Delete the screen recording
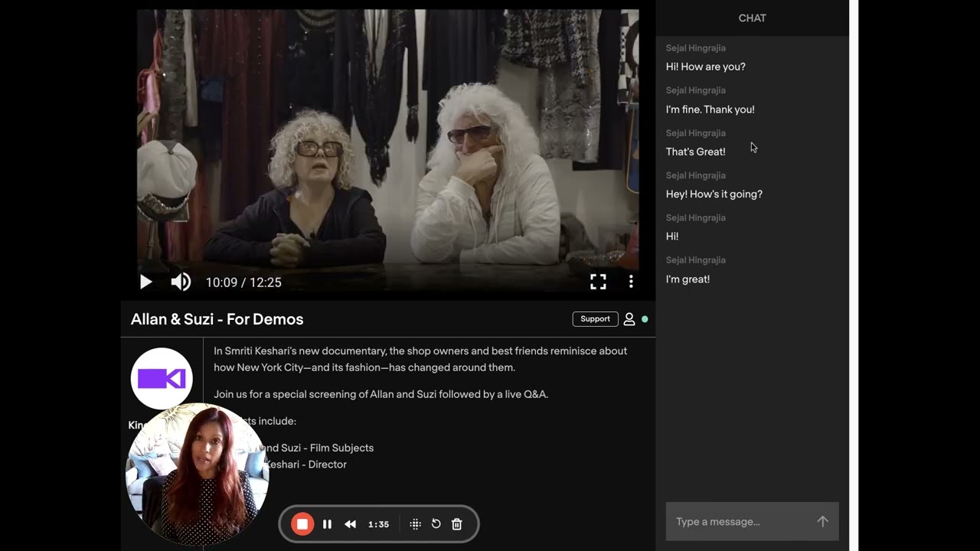 pos(457,524)
